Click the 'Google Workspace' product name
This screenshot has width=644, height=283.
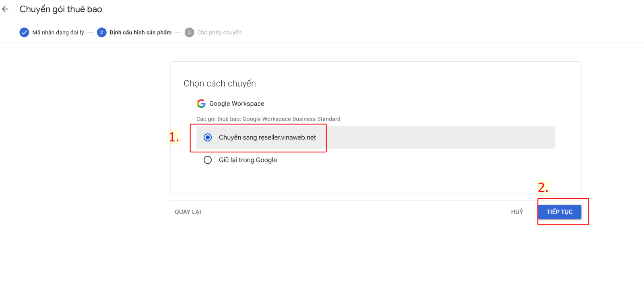[x=237, y=104]
